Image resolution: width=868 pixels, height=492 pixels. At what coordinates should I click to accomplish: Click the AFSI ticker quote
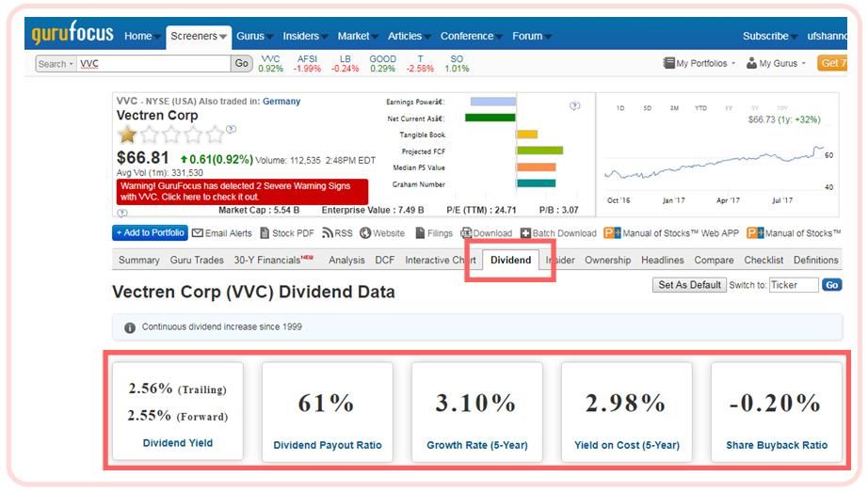(307, 64)
